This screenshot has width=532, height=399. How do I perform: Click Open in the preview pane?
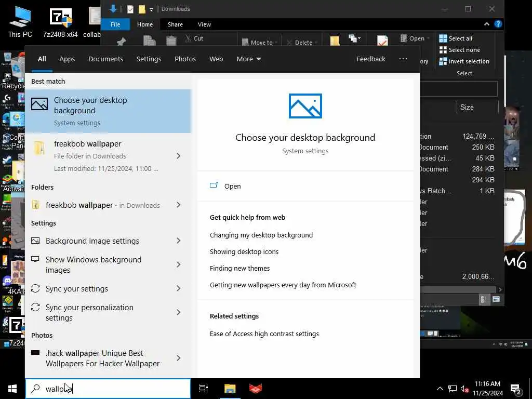coord(232,187)
